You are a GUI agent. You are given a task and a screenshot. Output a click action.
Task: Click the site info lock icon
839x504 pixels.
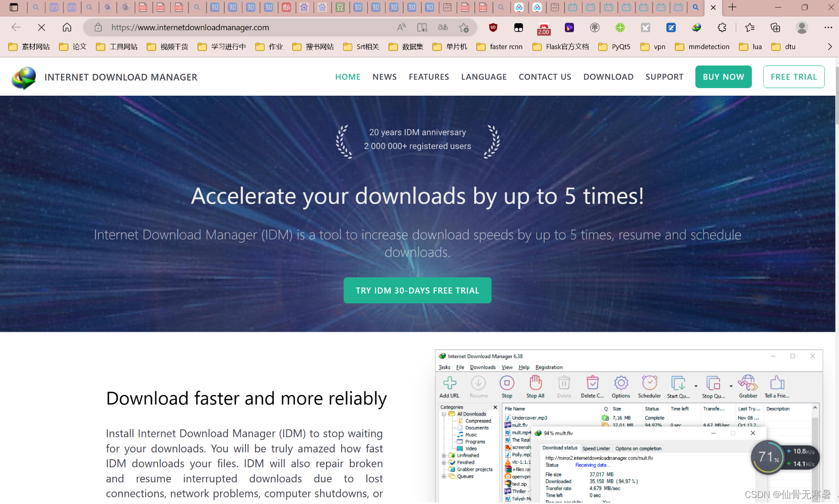click(98, 27)
